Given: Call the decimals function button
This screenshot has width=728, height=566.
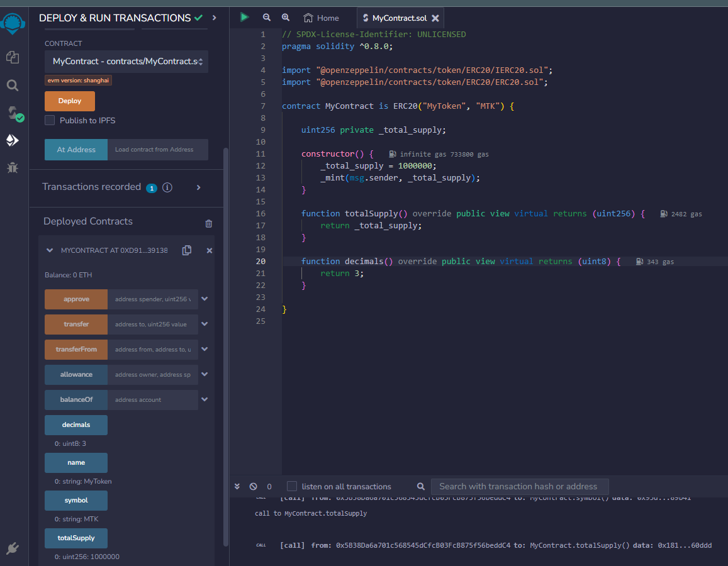Looking at the screenshot, I should pos(76,425).
